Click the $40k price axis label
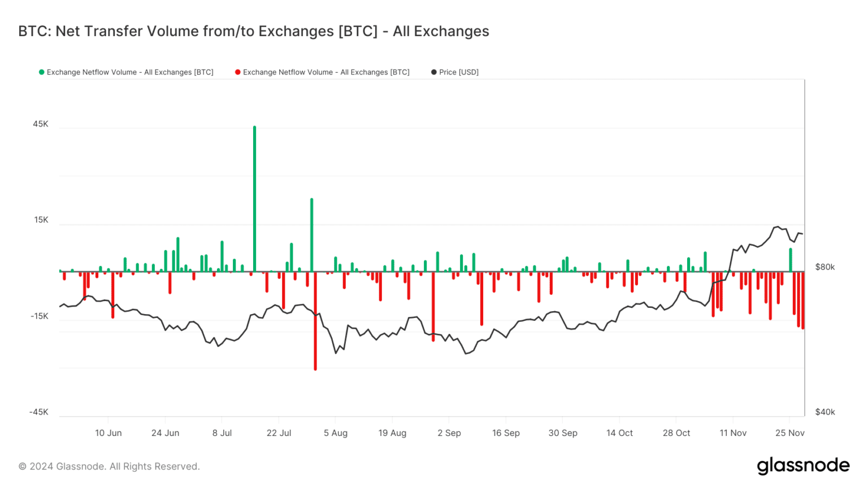 (x=824, y=412)
